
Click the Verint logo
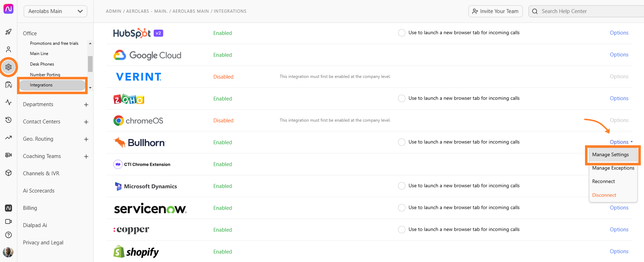pyautogui.click(x=138, y=77)
